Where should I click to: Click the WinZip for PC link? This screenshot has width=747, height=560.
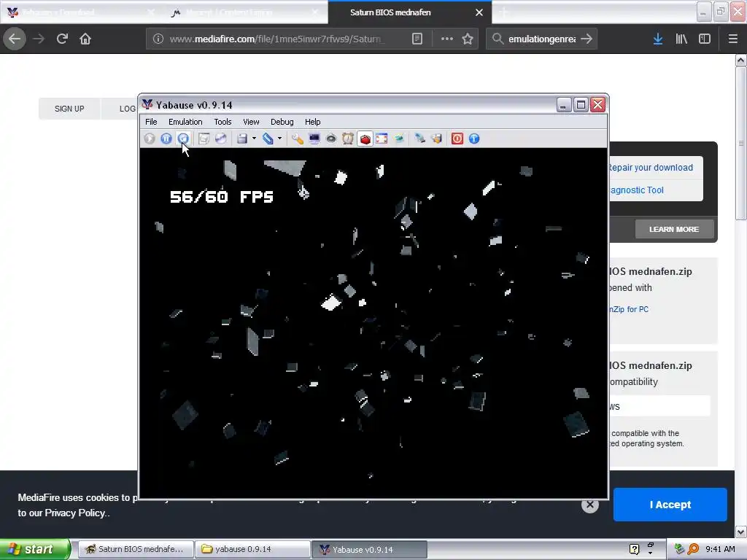point(629,309)
